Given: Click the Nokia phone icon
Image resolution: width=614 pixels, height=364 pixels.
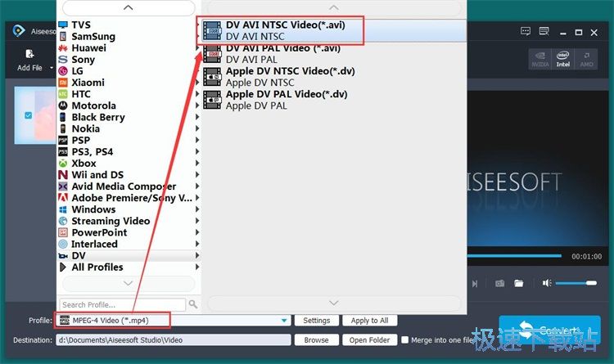Looking at the screenshot, I should click(x=63, y=128).
